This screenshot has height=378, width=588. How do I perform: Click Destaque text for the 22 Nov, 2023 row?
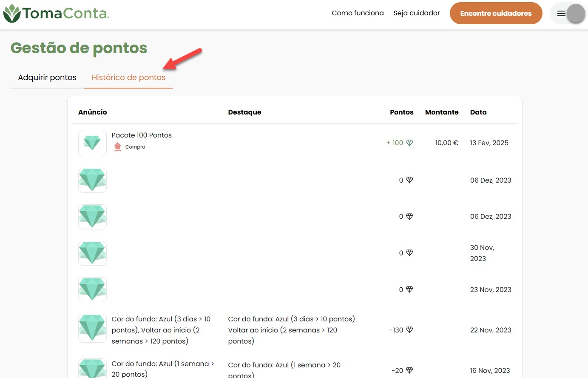point(291,330)
